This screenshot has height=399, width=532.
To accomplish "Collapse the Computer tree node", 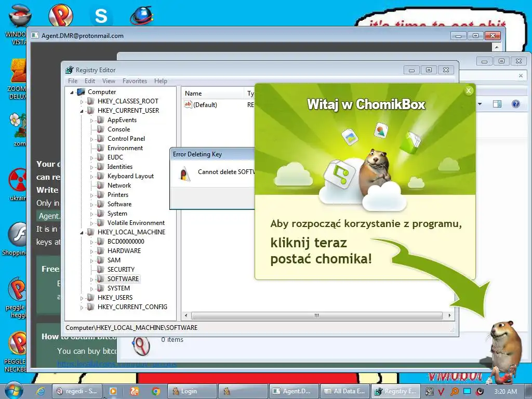I will coord(72,92).
